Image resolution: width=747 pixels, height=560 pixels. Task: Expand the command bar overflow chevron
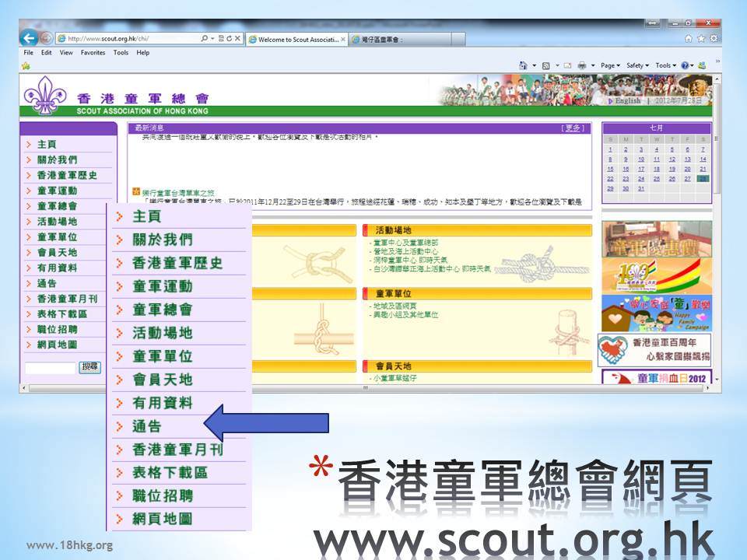point(717,61)
